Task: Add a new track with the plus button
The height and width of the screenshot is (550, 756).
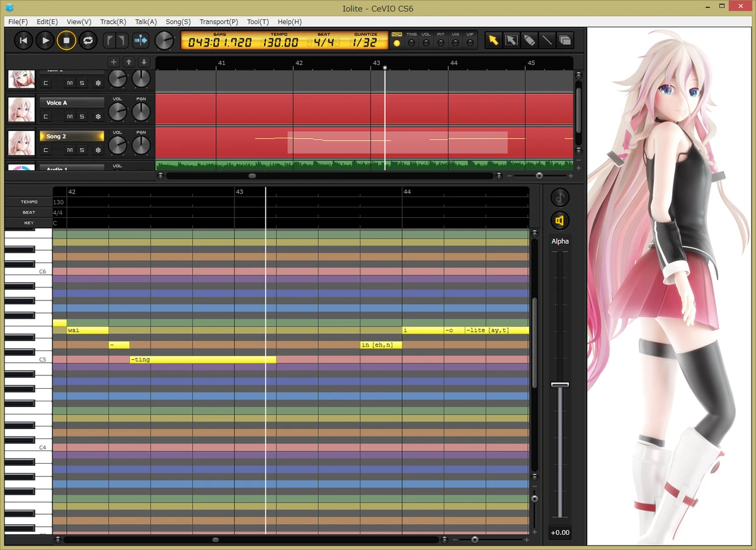Action: tap(114, 62)
